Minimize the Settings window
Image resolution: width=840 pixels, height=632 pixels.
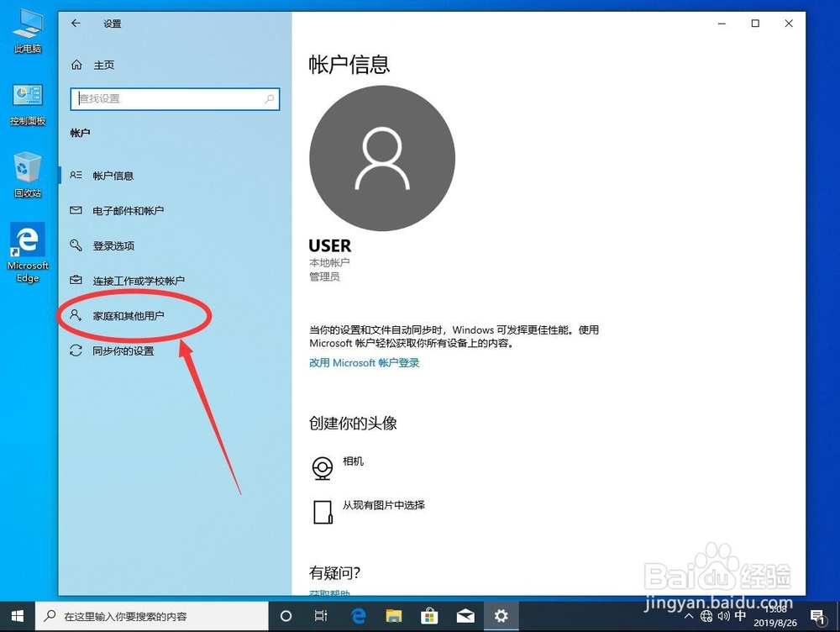722,24
